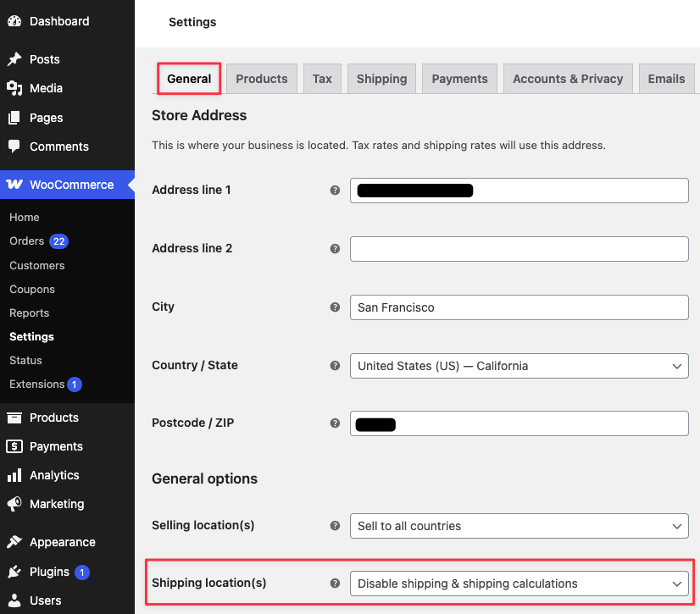Click help tooltip icon next to Shipping location(s)
700x614 pixels.
click(335, 584)
